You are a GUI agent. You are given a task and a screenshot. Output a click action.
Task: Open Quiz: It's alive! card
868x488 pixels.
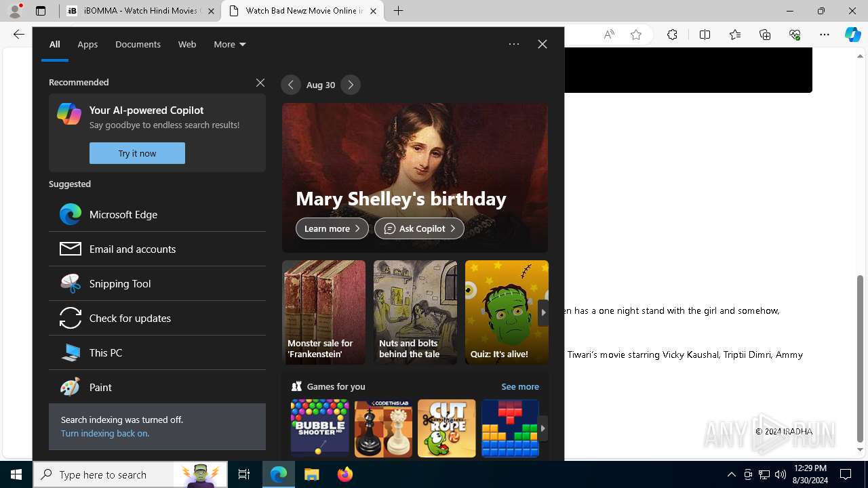507,312
